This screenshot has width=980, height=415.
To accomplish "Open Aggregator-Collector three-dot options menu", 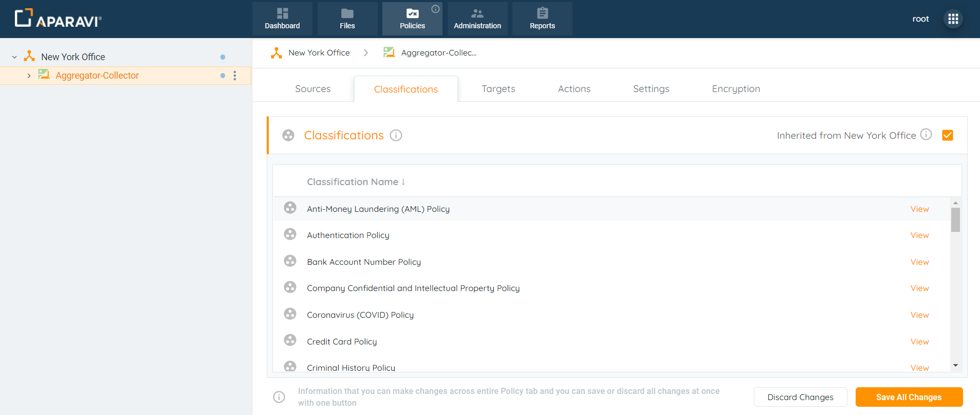I will tap(235, 76).
